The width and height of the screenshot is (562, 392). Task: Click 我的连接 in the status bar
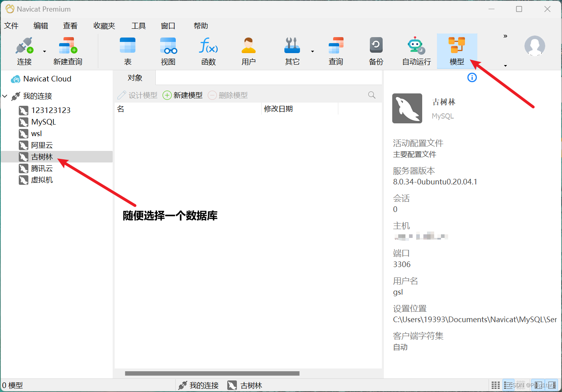click(199, 386)
